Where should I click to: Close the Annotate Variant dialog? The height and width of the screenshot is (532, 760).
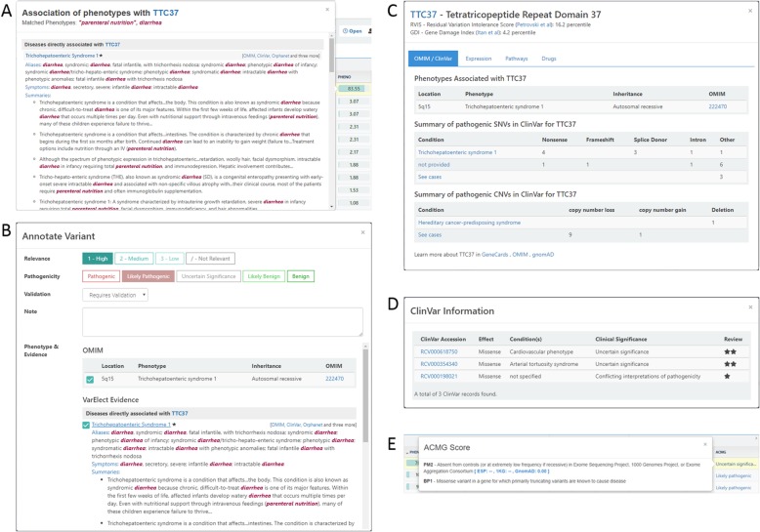coord(363,232)
